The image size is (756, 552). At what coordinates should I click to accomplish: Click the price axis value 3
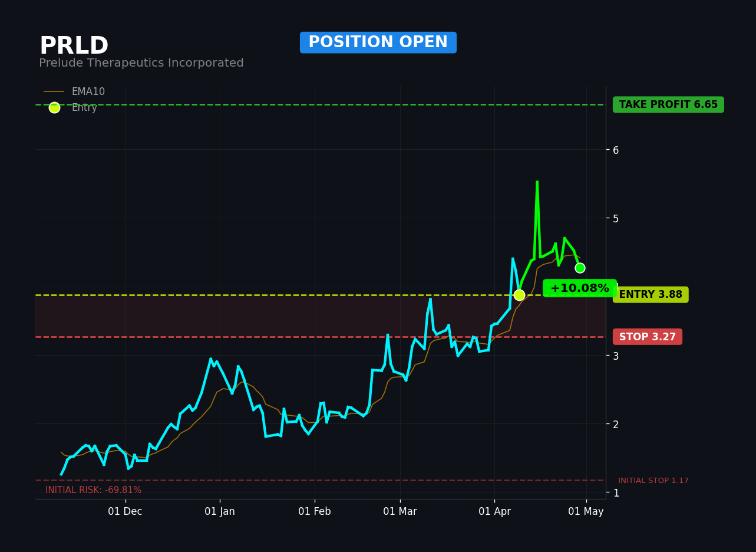[x=616, y=356]
